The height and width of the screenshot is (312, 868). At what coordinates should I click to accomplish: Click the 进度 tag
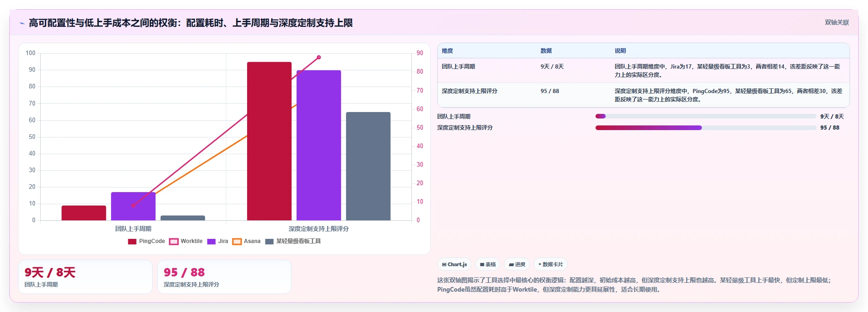click(517, 264)
